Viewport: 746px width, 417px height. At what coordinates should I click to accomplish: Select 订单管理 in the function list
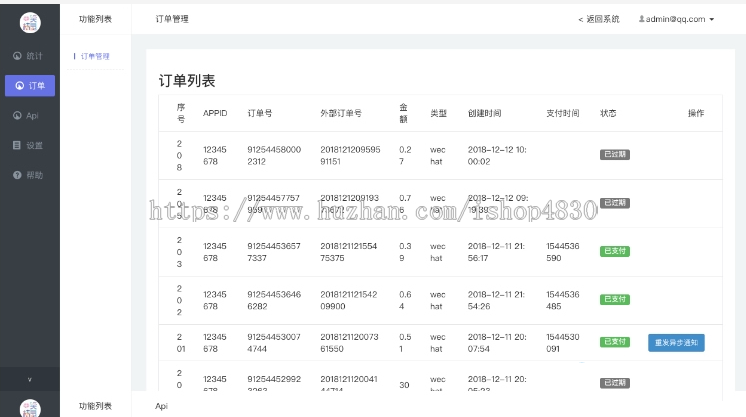coord(95,56)
